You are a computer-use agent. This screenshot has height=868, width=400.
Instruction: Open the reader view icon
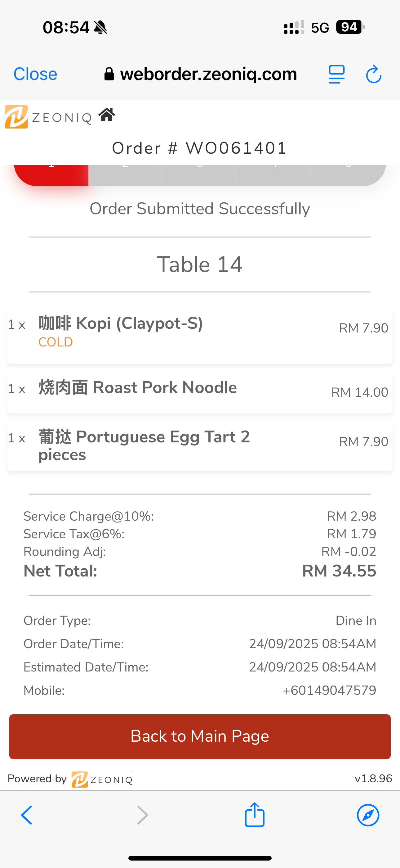(x=336, y=74)
